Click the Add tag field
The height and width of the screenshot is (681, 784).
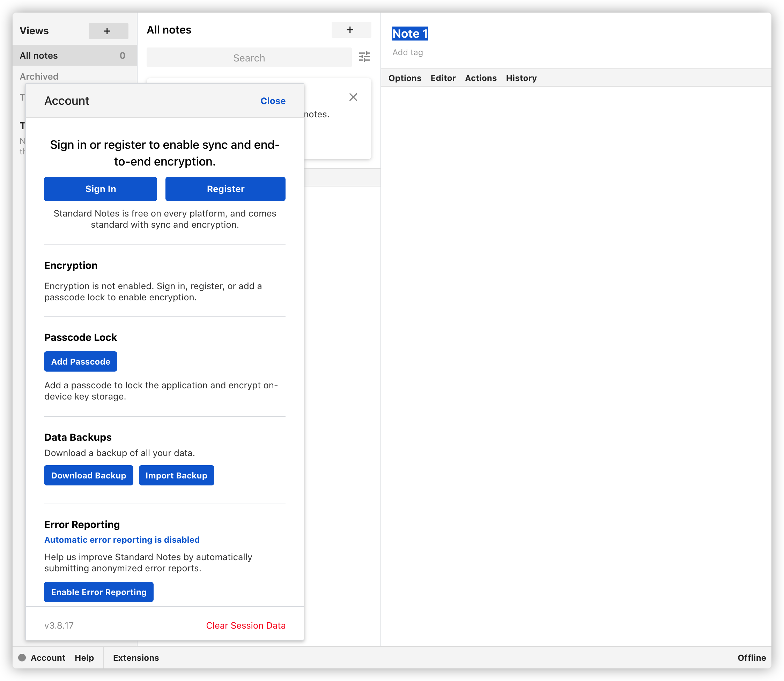(408, 52)
